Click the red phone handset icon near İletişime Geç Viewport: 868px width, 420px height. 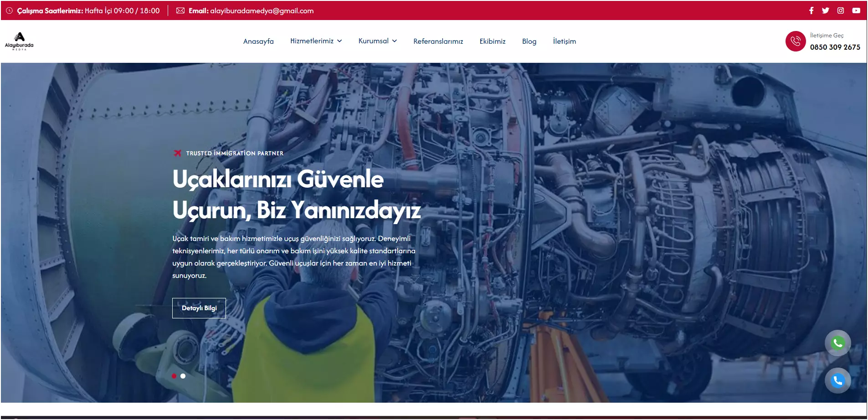(x=796, y=41)
